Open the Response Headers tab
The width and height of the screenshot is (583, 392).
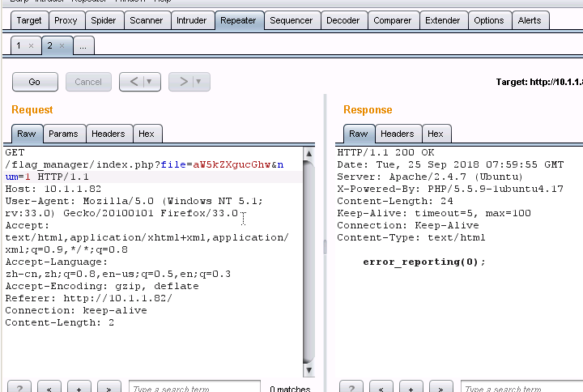coord(398,134)
